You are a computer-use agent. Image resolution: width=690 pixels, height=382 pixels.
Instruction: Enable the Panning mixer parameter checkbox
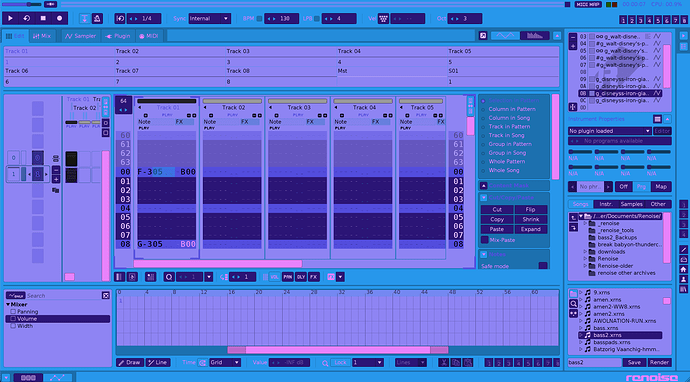coord(13,312)
